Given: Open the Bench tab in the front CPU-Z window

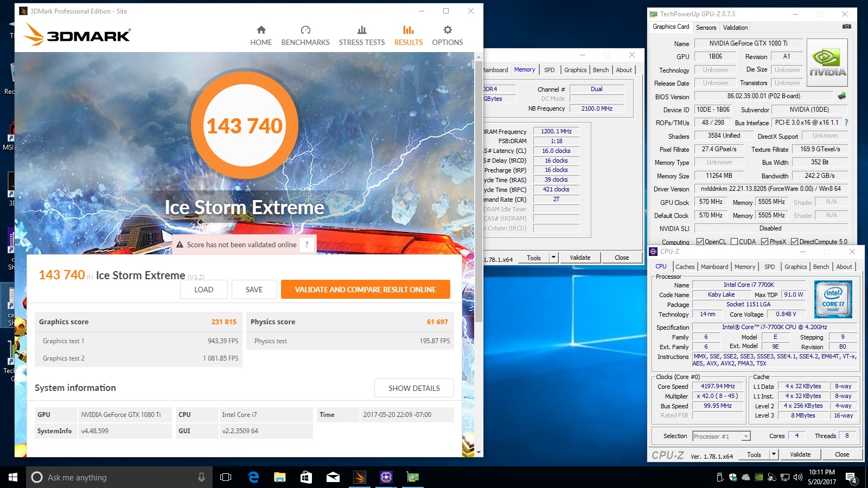Looking at the screenshot, I should [821, 267].
